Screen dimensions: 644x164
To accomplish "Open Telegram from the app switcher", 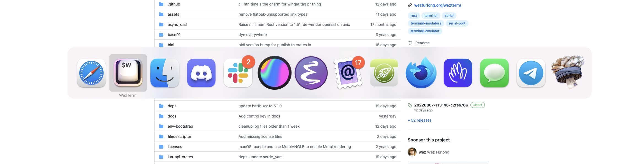I will tap(531, 73).
